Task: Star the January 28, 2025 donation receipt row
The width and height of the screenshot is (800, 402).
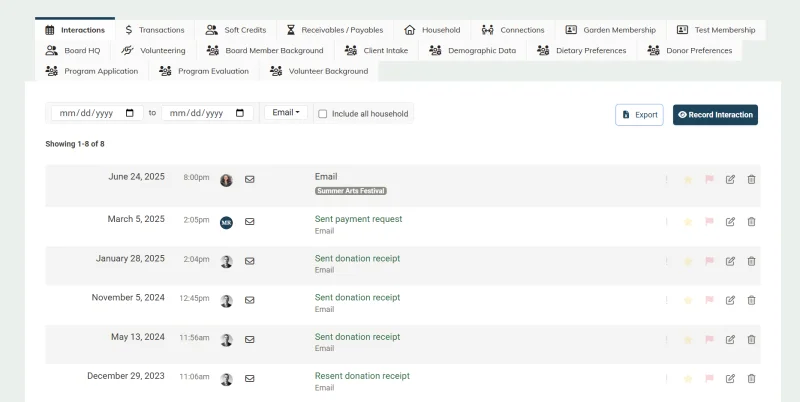Action: pos(688,261)
